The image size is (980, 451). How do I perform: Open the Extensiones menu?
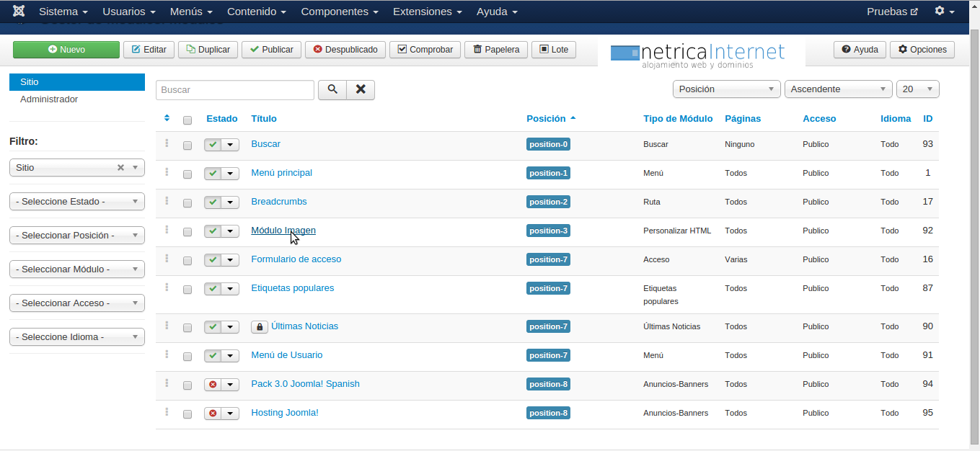(x=427, y=12)
